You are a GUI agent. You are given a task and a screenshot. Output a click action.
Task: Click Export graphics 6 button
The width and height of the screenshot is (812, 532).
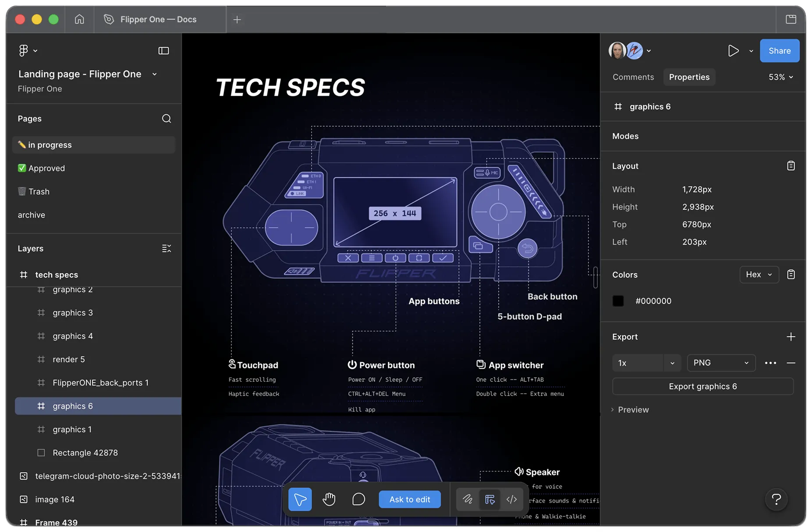pos(703,386)
